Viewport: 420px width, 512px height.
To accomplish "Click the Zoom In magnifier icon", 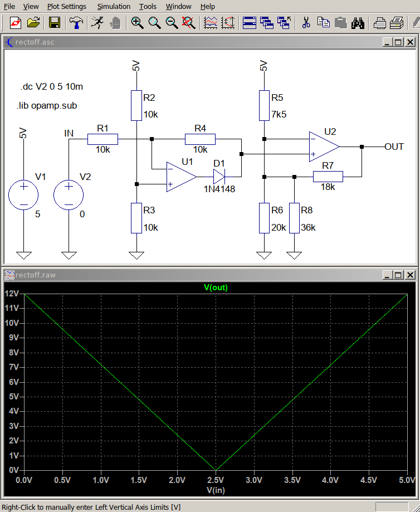I will pyautogui.click(x=137, y=23).
